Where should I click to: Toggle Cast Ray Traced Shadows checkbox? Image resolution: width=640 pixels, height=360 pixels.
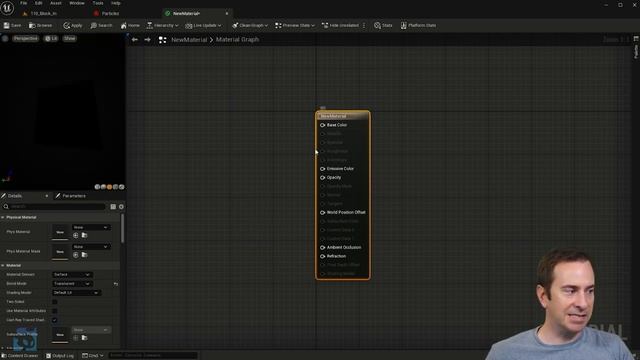pyautogui.click(x=55, y=320)
